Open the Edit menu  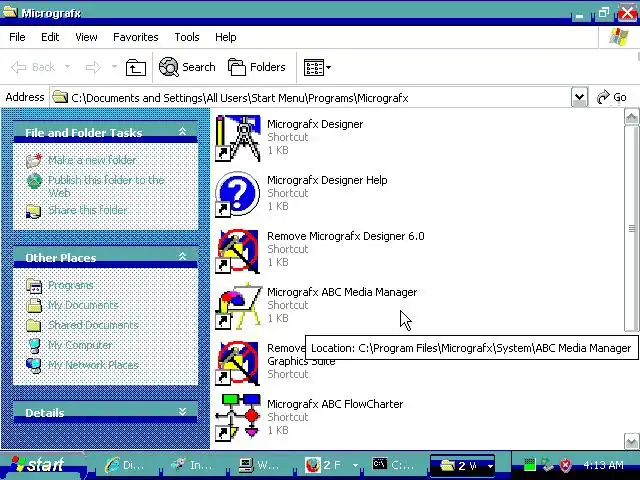(50, 37)
